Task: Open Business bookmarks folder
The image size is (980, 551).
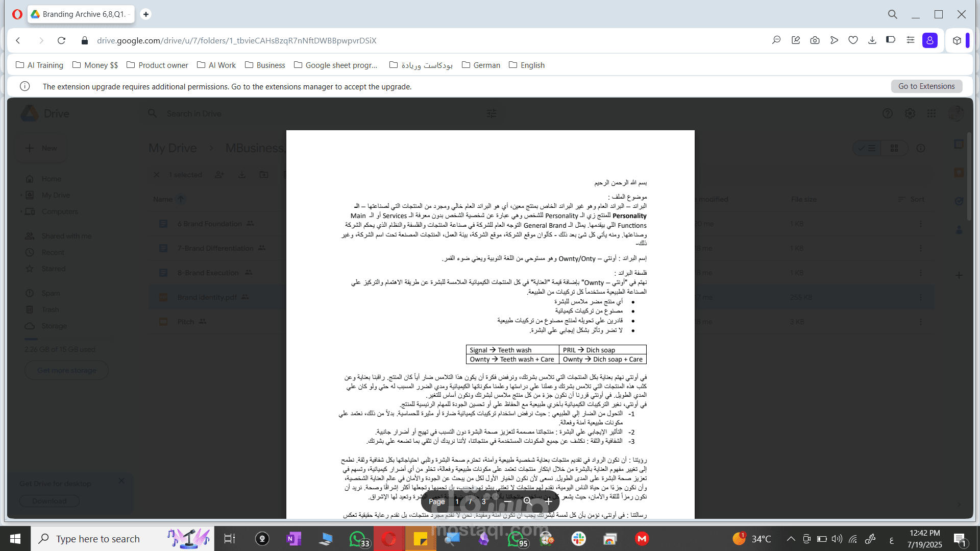Action: [x=265, y=65]
